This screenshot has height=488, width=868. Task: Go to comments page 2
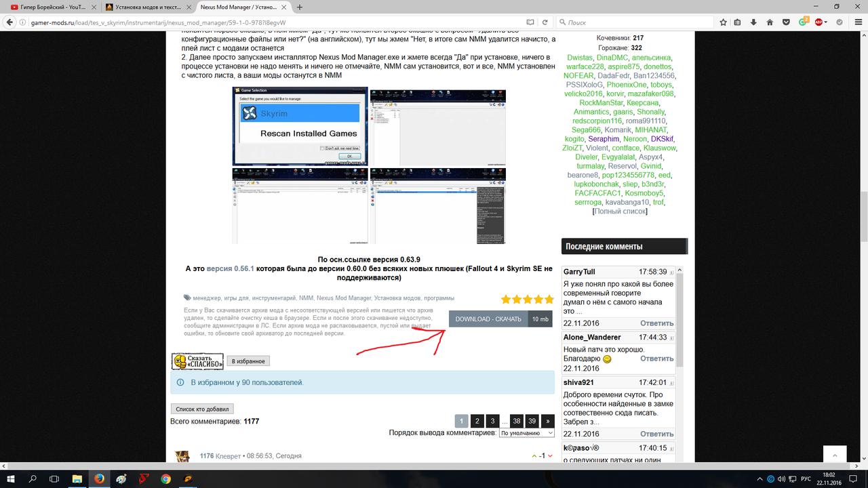coord(477,421)
